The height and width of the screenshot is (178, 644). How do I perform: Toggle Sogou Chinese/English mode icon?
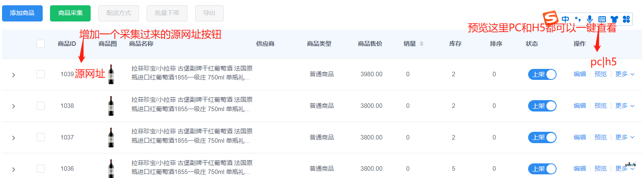tap(566, 19)
